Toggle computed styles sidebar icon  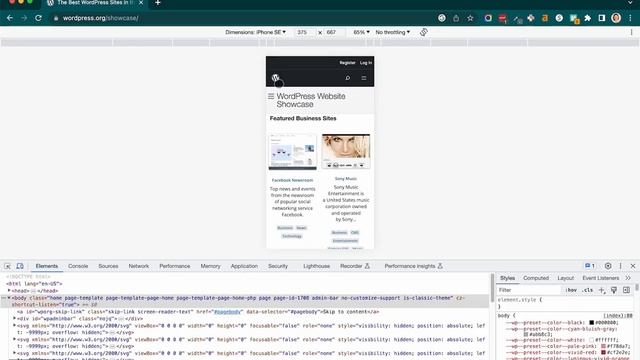click(x=627, y=290)
